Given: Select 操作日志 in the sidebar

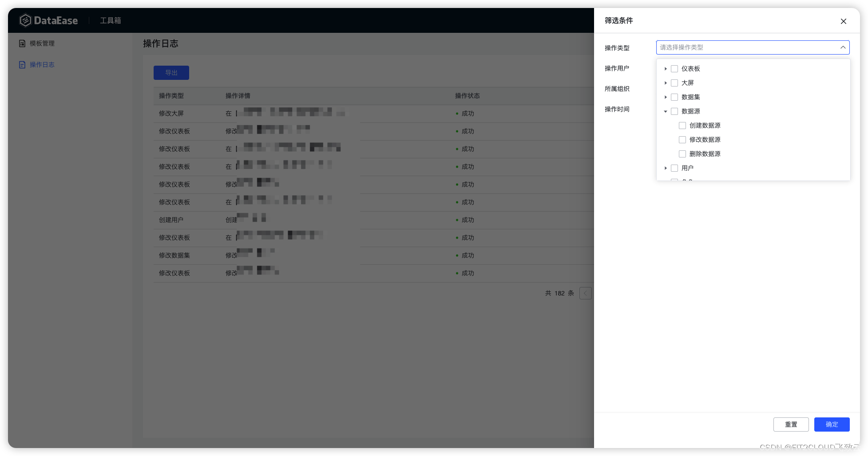Looking at the screenshot, I should 42,65.
